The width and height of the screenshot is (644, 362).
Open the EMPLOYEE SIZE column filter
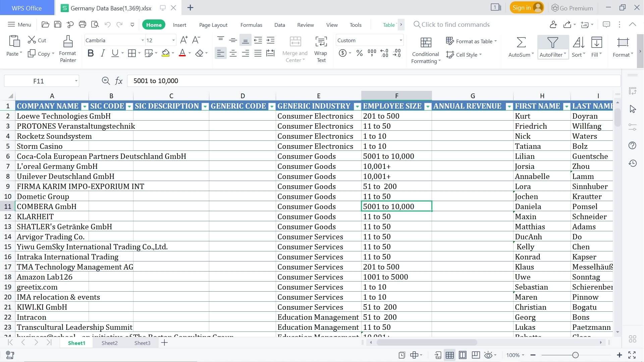point(427,106)
